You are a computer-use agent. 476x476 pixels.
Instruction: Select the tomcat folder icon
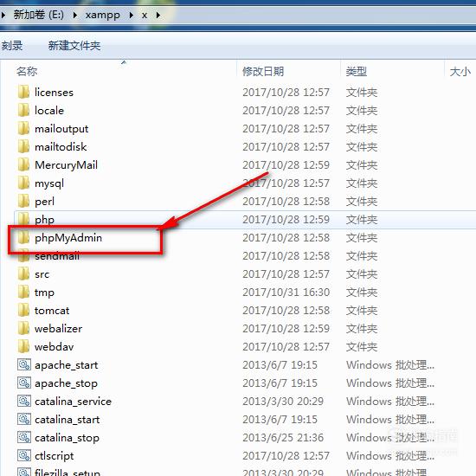click(23, 310)
